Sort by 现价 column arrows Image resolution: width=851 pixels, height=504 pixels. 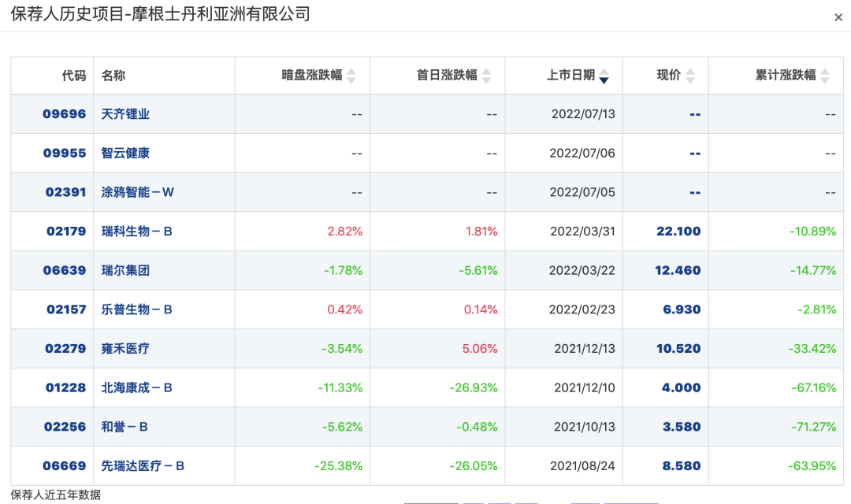coord(689,76)
